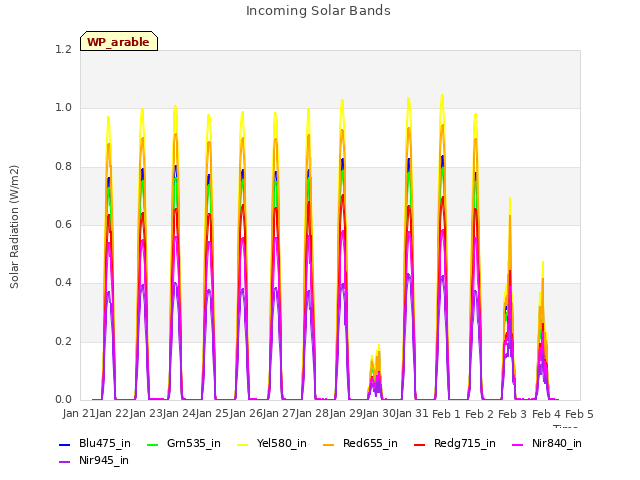The height and width of the screenshot is (480, 640).
Task: Click the blue Blu475_in legend swatch
Action: coord(65,444)
